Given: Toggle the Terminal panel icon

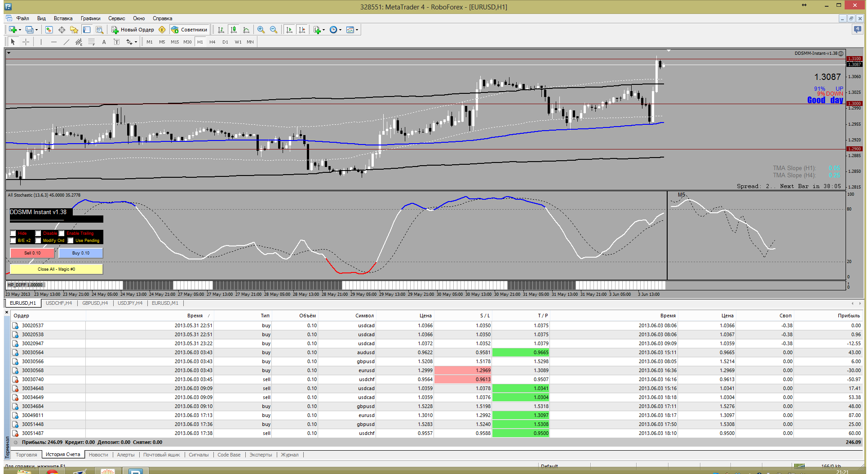Looking at the screenshot, I should coord(87,30).
